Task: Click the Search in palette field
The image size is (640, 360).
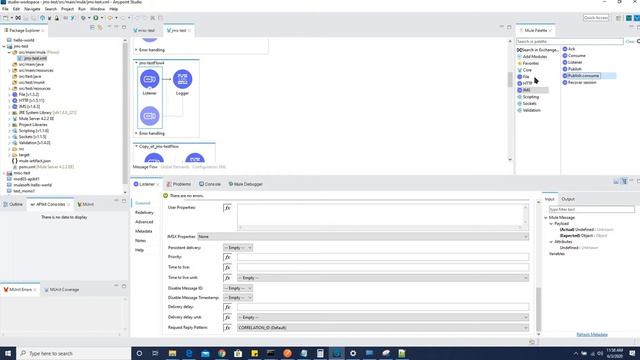Action: (x=569, y=42)
